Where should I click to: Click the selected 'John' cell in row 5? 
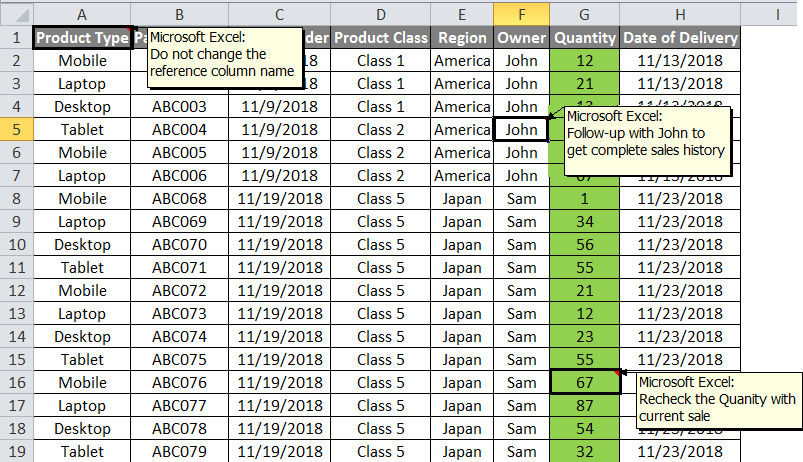click(x=521, y=130)
